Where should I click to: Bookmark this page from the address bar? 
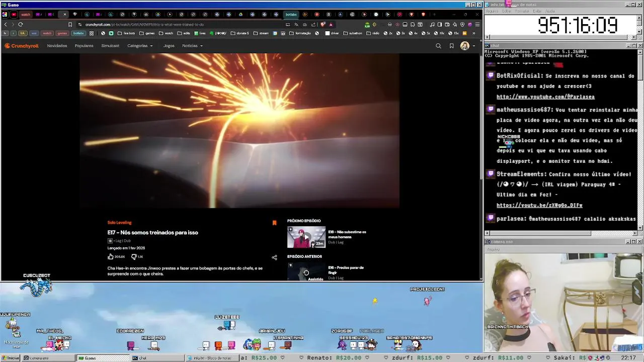(x=70, y=24)
